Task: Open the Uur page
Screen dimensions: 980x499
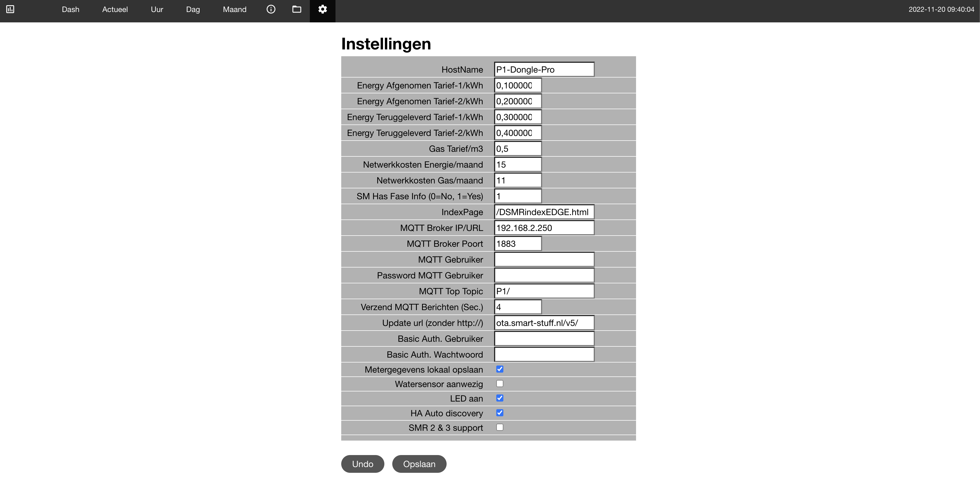Action: click(x=157, y=10)
